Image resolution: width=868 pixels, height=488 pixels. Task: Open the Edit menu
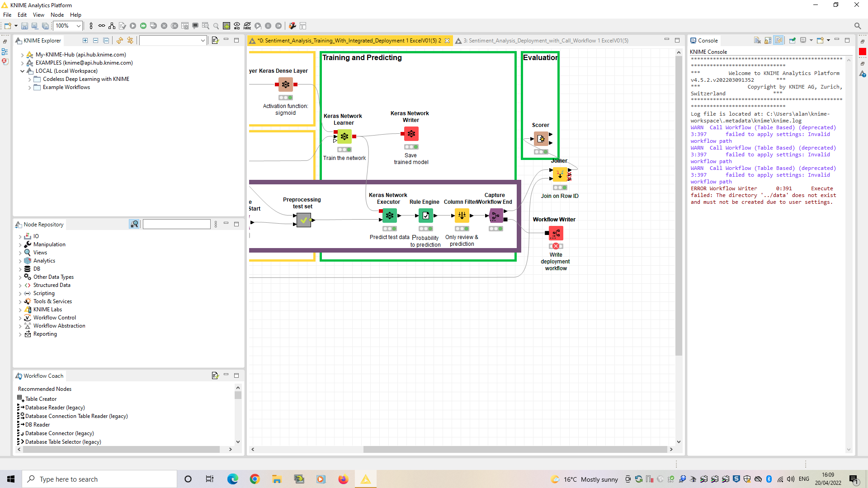point(22,15)
